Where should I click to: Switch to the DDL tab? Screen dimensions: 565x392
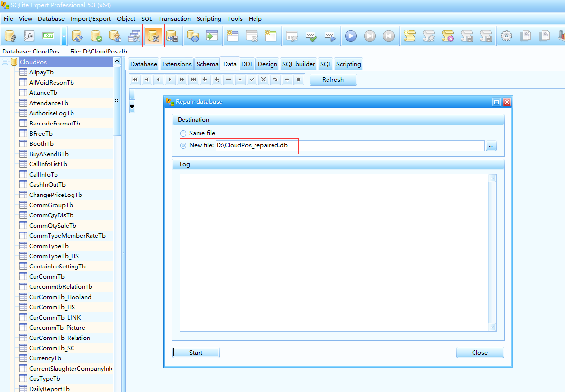247,64
